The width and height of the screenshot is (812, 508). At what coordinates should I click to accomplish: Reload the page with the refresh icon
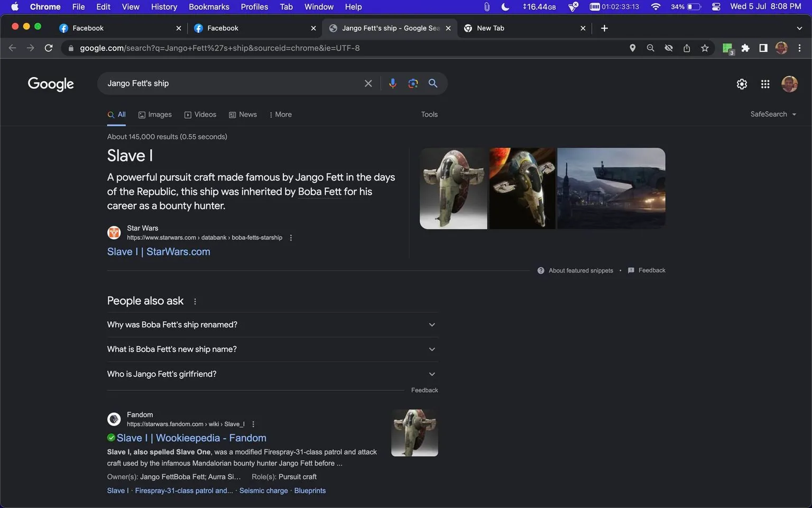pyautogui.click(x=49, y=48)
